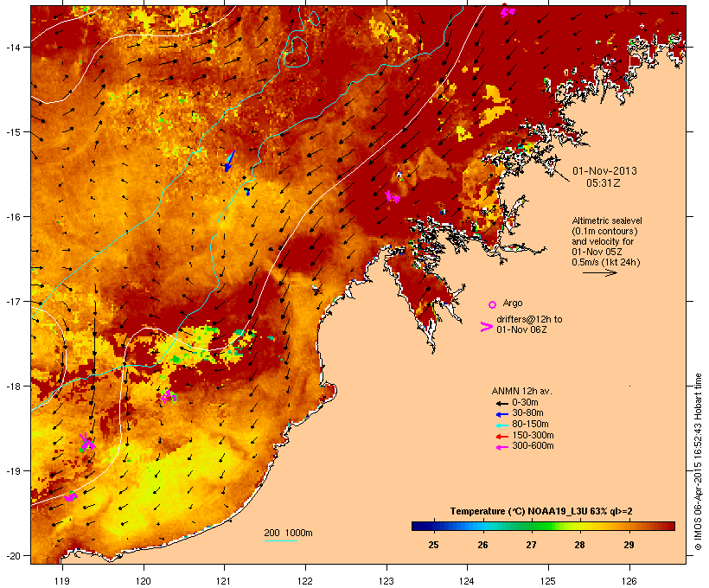The image size is (709, 588).
Task: Click the ANMN 12h av. legend heading
Action: click(x=521, y=391)
